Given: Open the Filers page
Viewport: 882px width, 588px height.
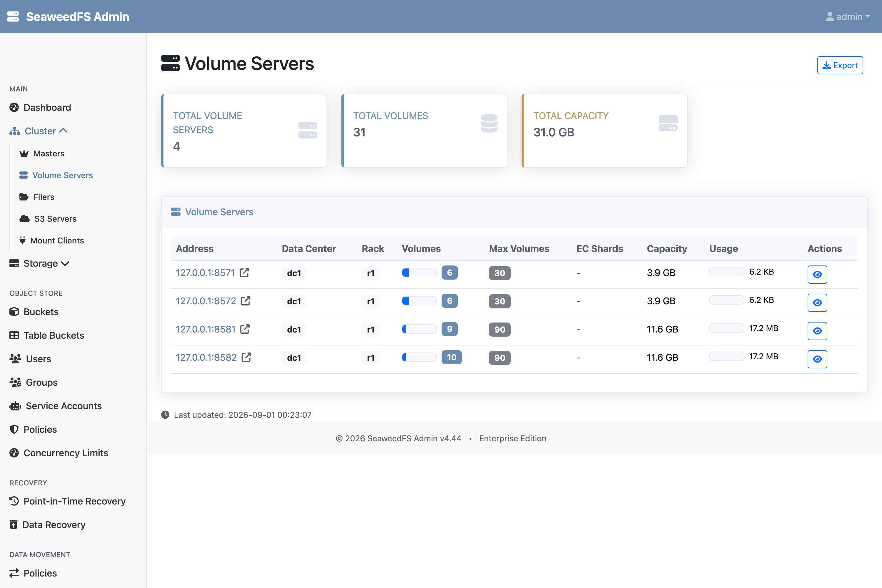Looking at the screenshot, I should (44, 197).
